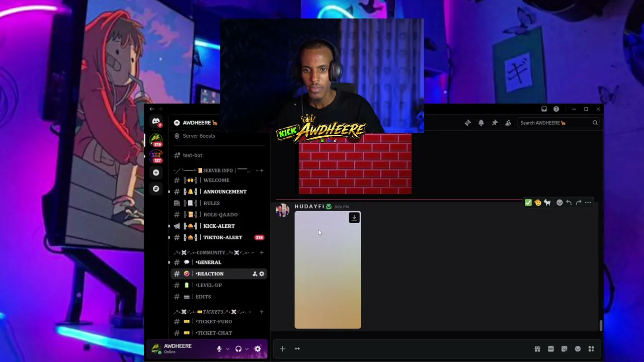Screen dimensions: 644x362
Task: Open headphone output options arrow
Action: 247,349
